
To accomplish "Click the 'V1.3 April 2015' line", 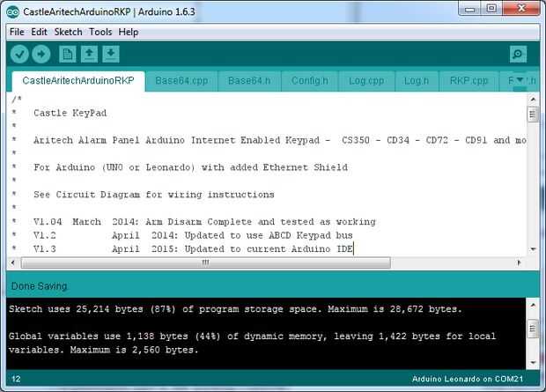I will coord(193,248).
